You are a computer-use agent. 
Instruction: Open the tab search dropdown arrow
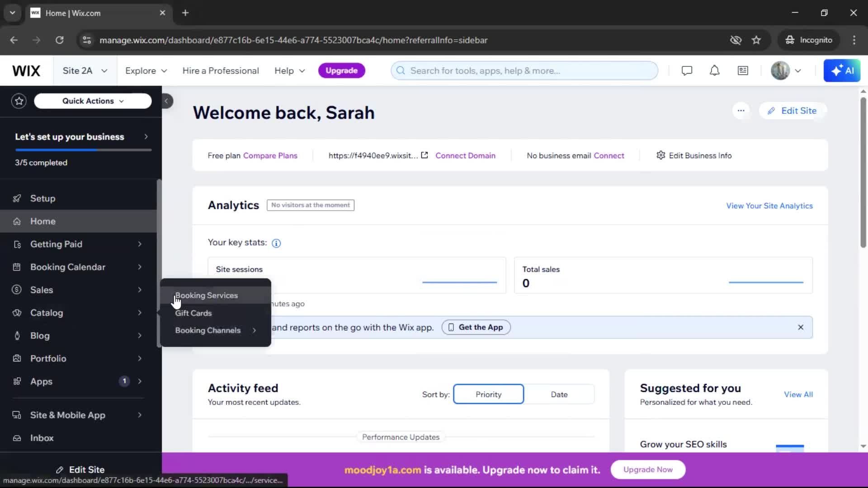tap(13, 13)
